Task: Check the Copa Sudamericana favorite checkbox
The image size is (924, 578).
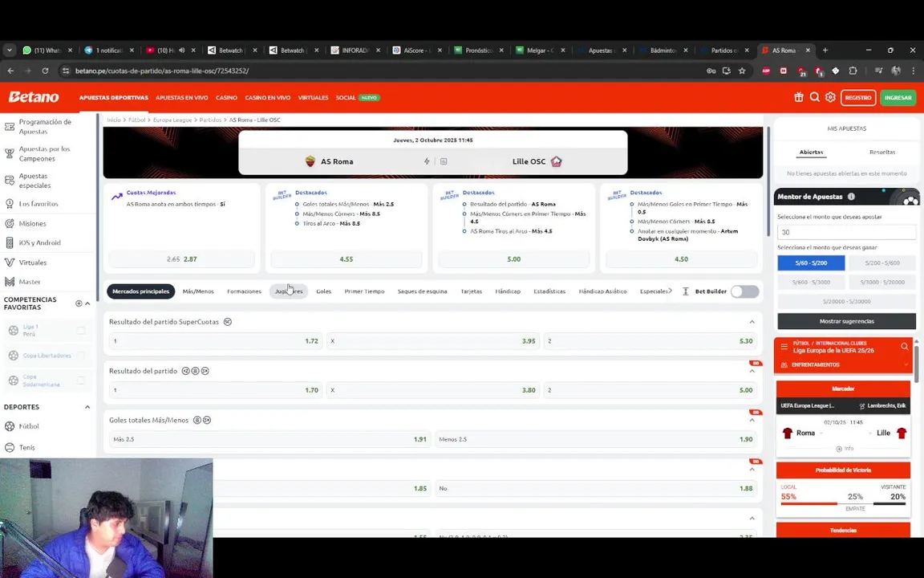Action: click(81, 381)
